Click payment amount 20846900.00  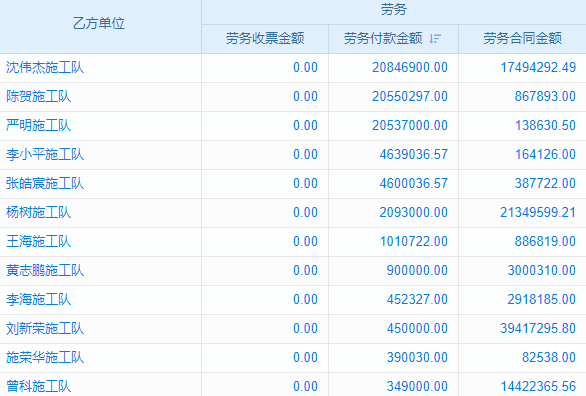click(410, 68)
